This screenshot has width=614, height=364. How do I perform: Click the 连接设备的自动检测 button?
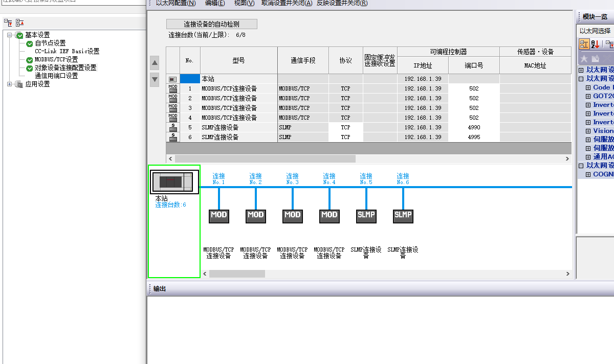[211, 24]
